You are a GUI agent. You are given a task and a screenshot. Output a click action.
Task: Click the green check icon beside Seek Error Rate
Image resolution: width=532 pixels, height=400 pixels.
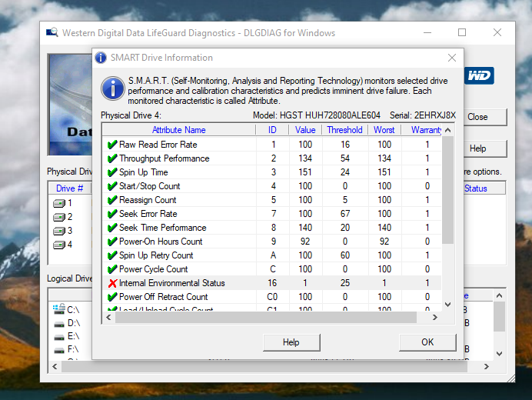coord(112,214)
